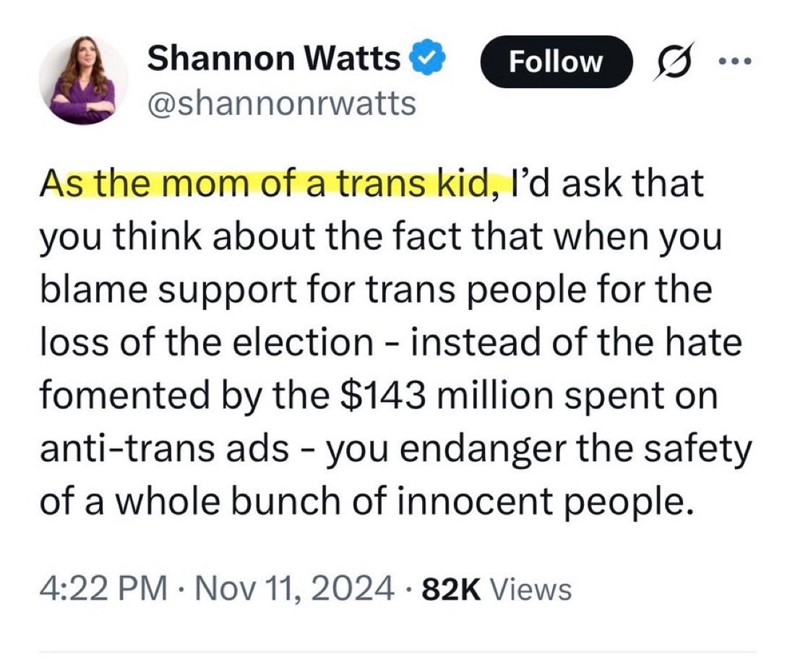The image size is (795, 672).
Task: Open the 4:22 PM timestamp link
Action: pos(103,589)
